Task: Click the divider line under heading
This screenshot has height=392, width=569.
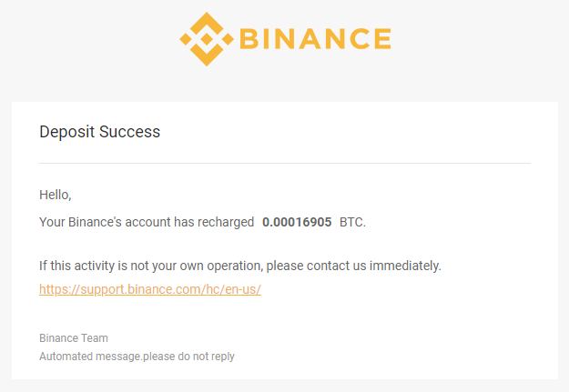Action: 285,163
